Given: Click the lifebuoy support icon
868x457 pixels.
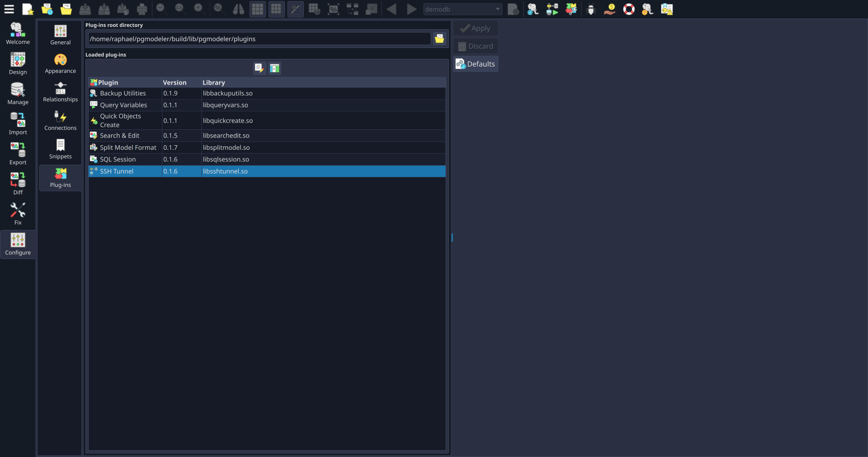Looking at the screenshot, I should (629, 9).
